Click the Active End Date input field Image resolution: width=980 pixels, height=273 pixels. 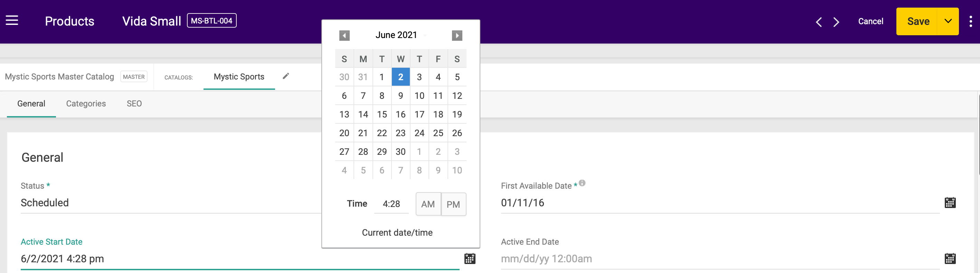coord(720,258)
